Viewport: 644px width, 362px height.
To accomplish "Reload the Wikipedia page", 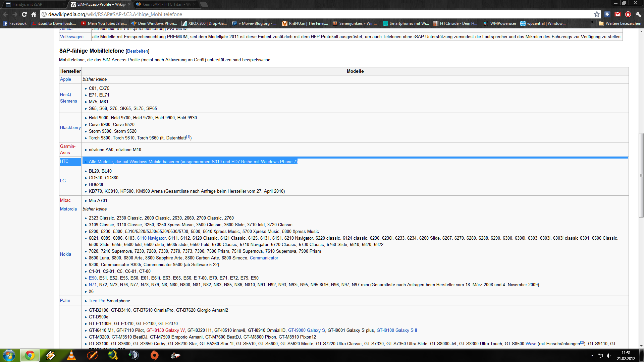I will point(24,14).
